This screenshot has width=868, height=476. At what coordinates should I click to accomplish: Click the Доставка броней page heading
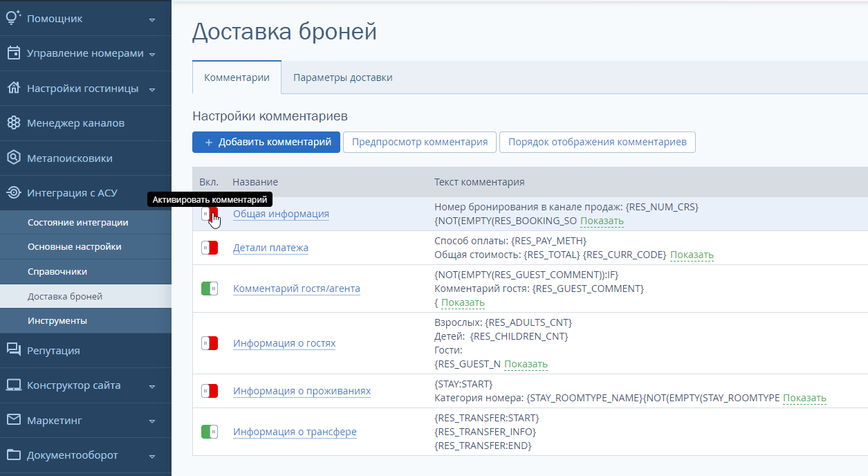point(284,32)
